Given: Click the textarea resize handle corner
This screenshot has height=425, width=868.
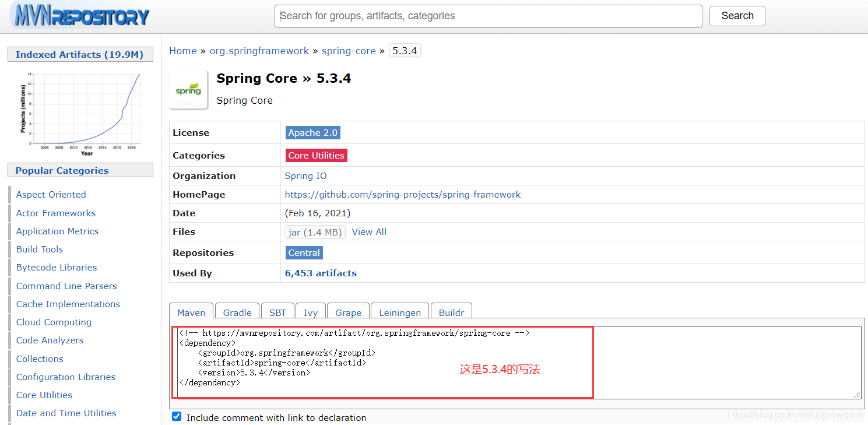Looking at the screenshot, I should click(857, 395).
